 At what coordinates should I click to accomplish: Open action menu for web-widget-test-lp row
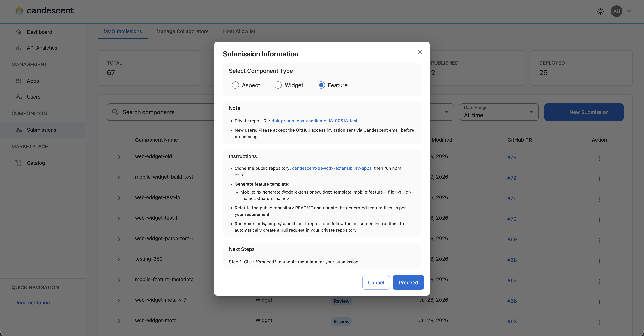coord(599,199)
